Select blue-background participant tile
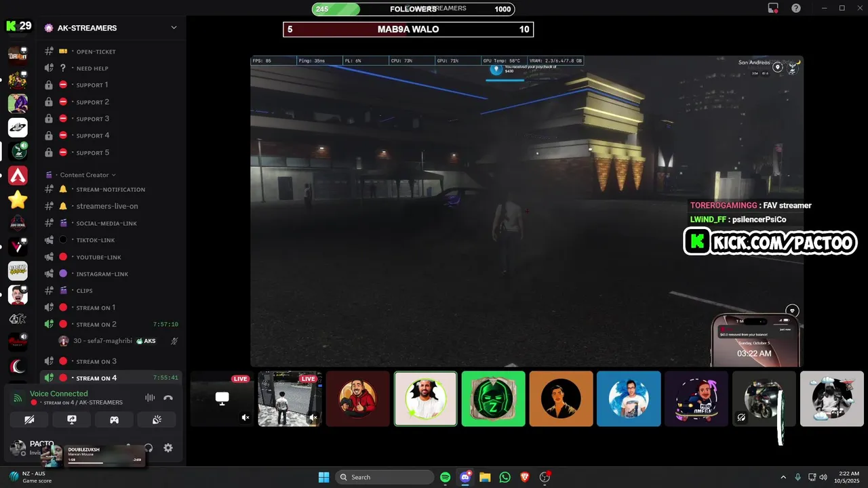 coord(629,399)
